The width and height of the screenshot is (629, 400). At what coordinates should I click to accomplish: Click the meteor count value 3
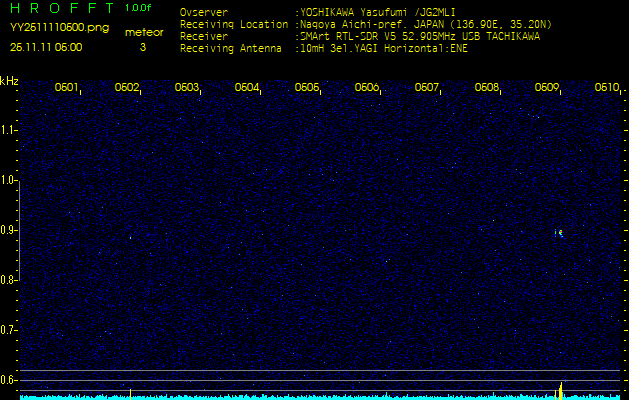click(x=142, y=46)
